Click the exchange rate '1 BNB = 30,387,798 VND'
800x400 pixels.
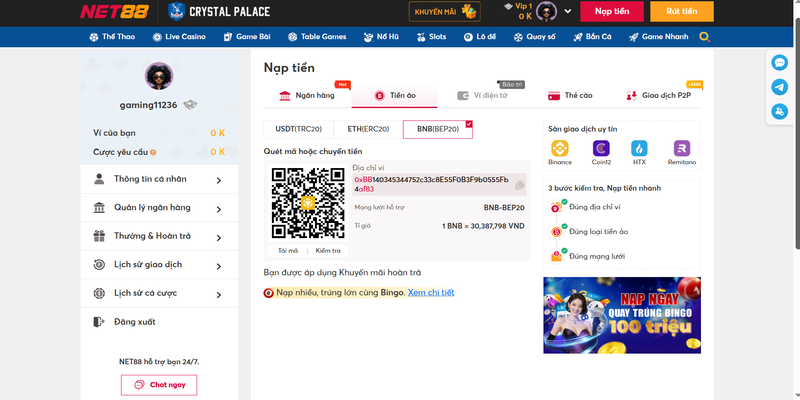[483, 226]
